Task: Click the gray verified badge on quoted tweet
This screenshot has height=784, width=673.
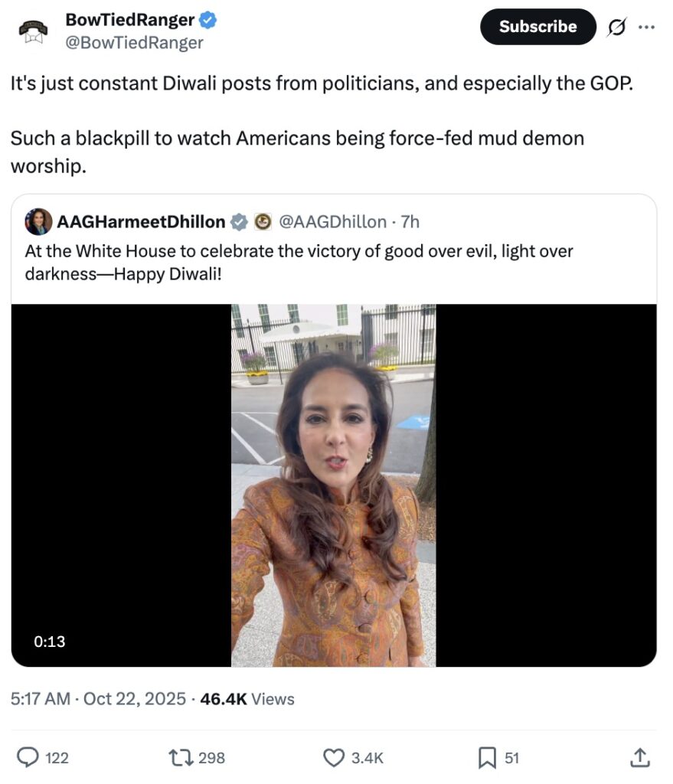Action: tap(239, 222)
